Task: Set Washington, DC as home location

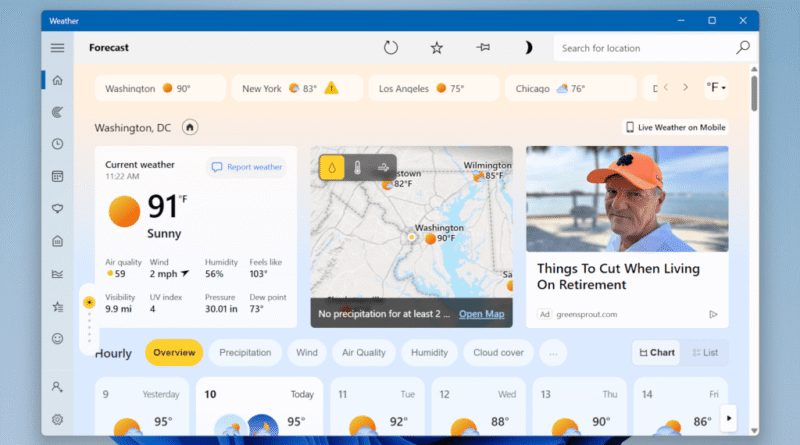Action: [190, 127]
